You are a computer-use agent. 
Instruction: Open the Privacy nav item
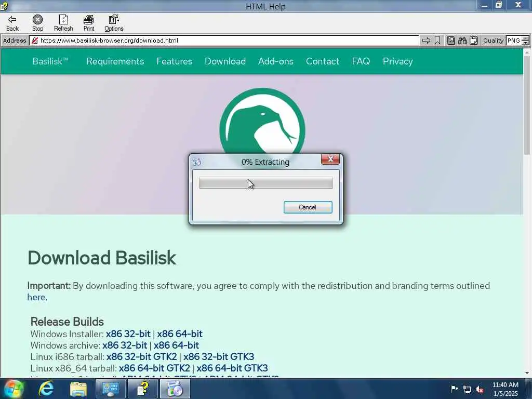[x=397, y=61]
